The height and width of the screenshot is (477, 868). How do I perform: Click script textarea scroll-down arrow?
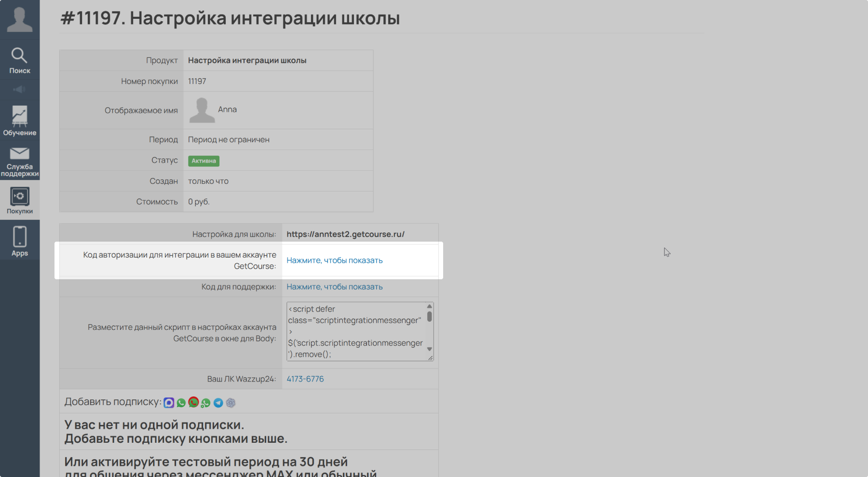click(430, 349)
